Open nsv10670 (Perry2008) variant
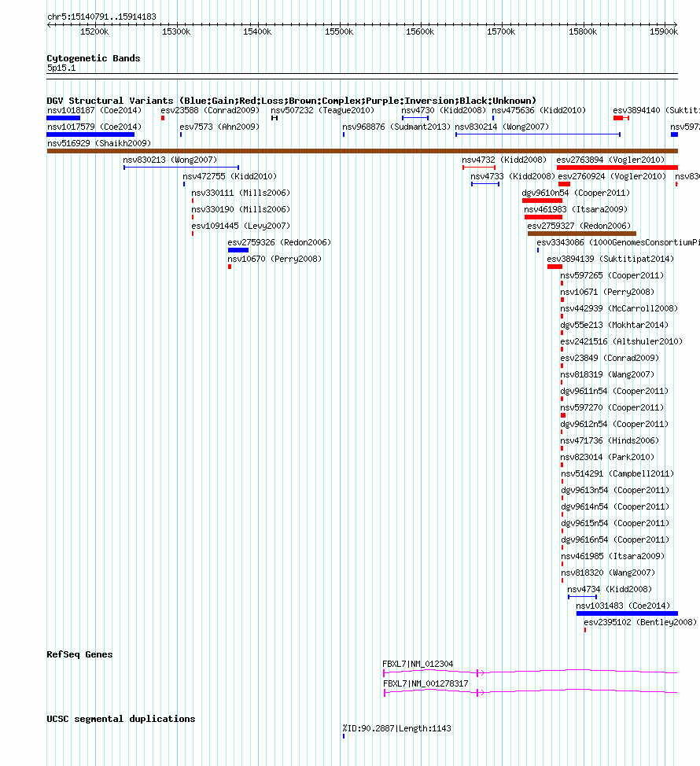 [274, 260]
